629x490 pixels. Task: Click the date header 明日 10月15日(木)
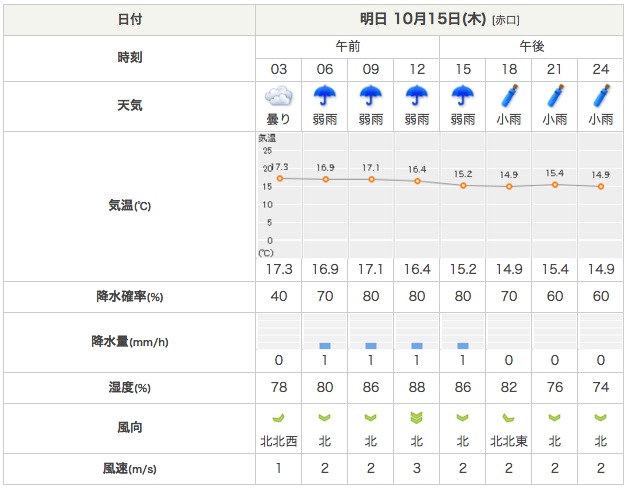point(440,19)
